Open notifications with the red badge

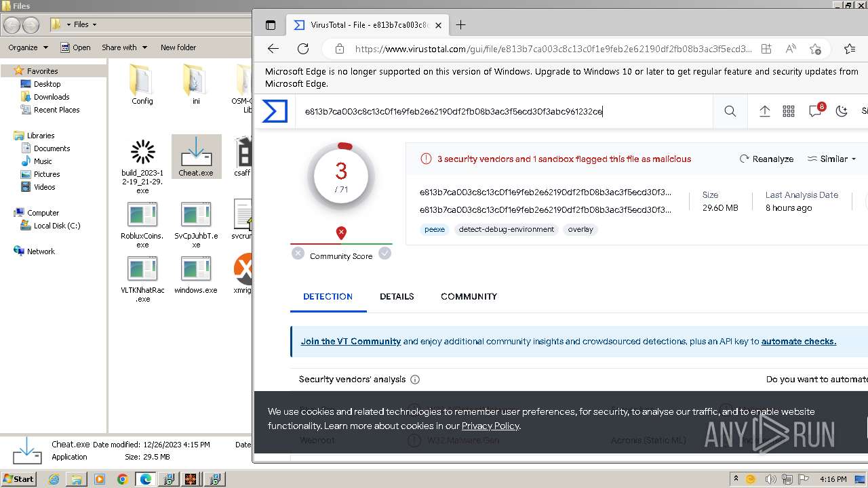(x=816, y=110)
